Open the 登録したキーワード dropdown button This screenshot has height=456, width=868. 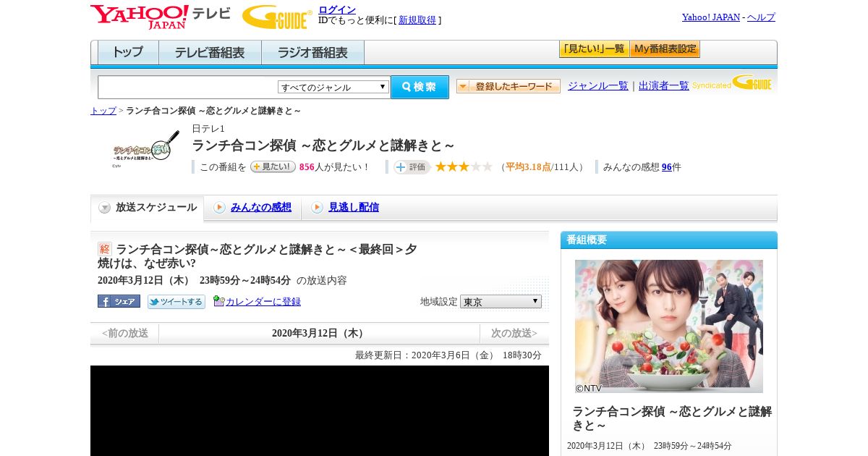coord(509,86)
